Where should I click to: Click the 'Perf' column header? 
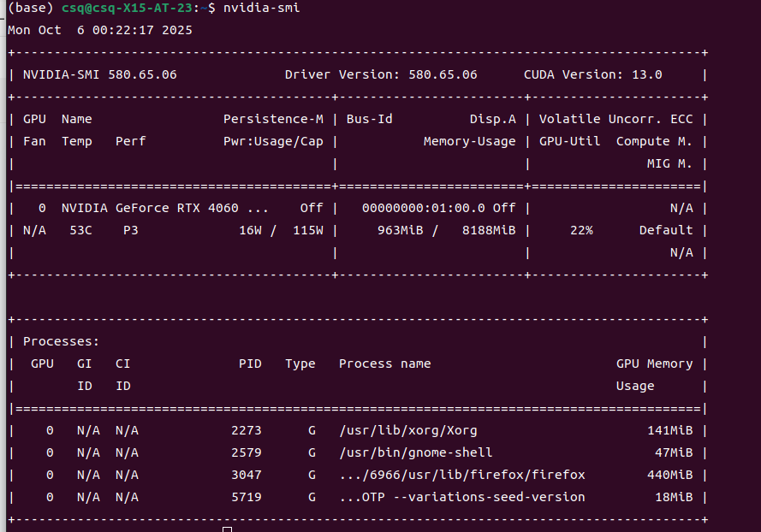pos(131,142)
